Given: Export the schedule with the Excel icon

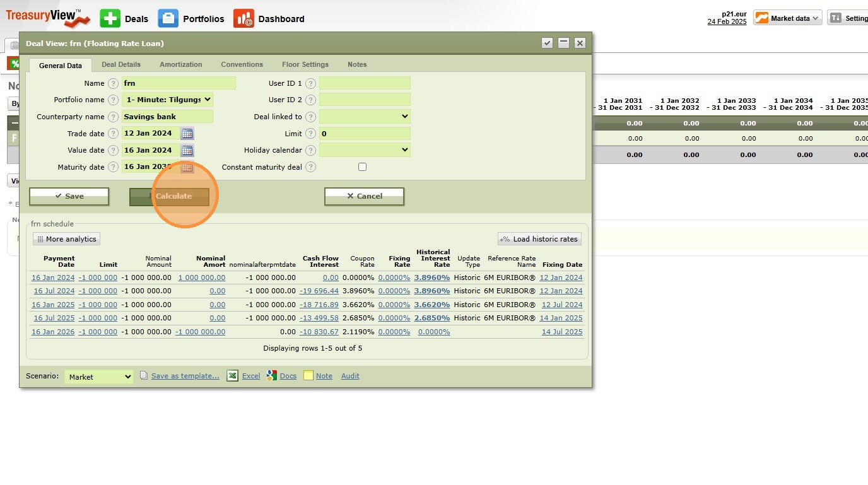Looking at the screenshot, I should pyautogui.click(x=233, y=375).
